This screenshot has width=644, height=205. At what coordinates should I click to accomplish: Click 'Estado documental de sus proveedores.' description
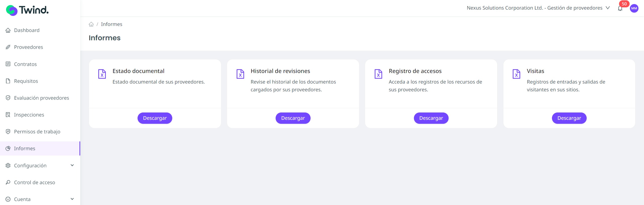pyautogui.click(x=159, y=82)
